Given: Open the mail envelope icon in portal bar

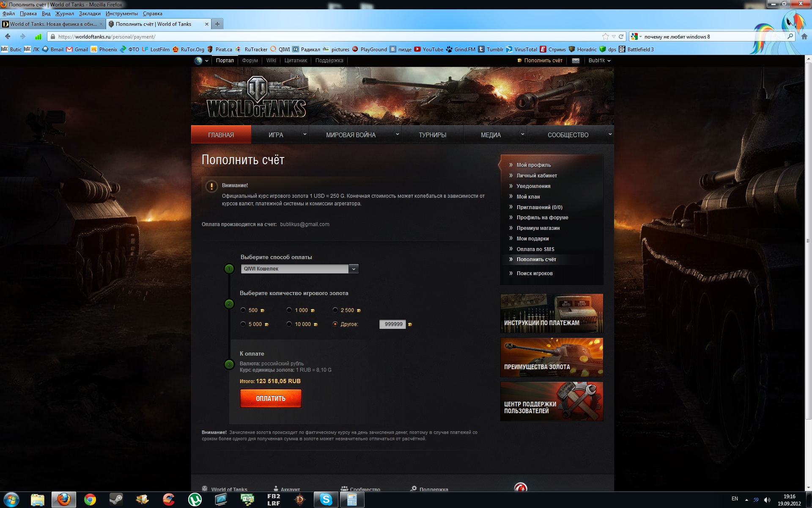Looking at the screenshot, I should click(576, 61).
